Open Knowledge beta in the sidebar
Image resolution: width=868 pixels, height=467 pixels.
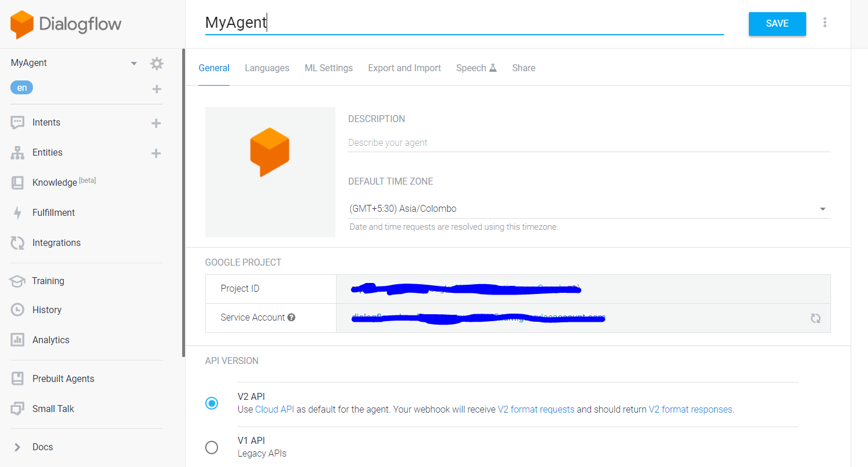tap(64, 182)
